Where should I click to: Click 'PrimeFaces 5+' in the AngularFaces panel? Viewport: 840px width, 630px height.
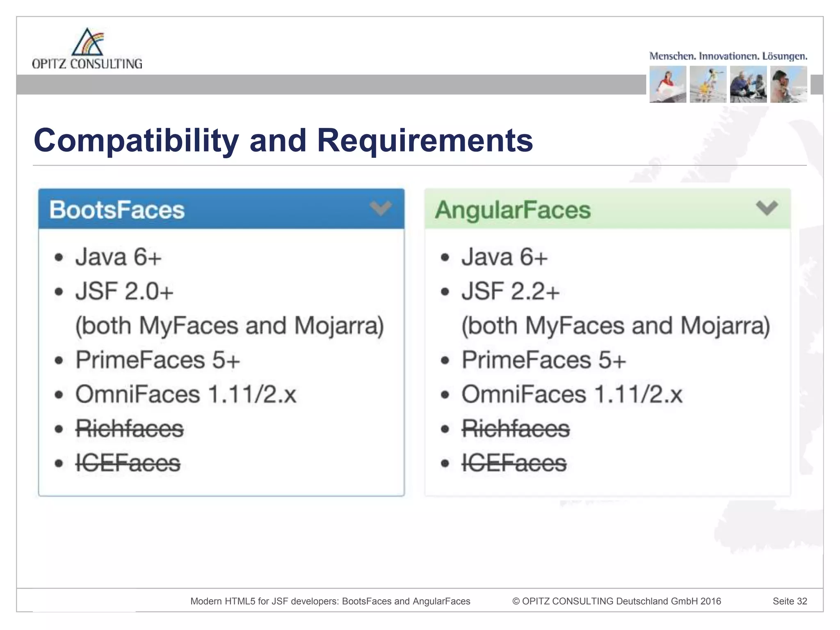(544, 360)
